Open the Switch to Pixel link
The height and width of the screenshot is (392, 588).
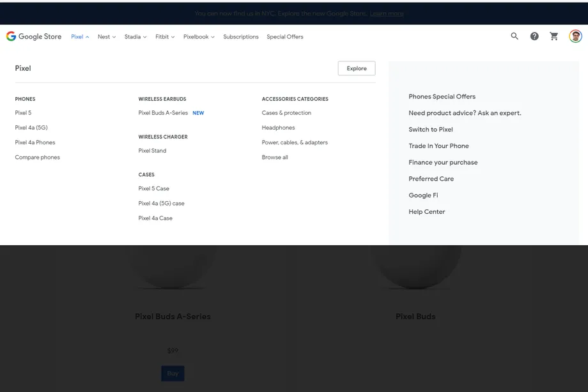431,130
